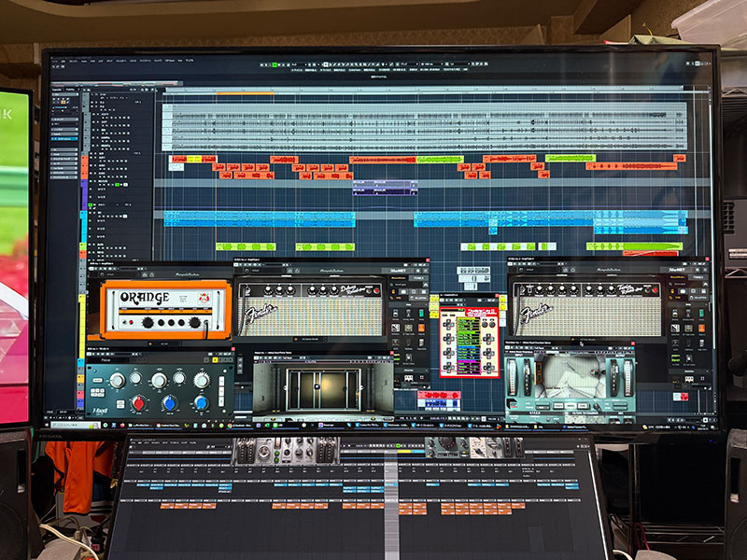This screenshot has height=560, width=747.
Task: Expand the blue-highlighted Inspector section
Action: coord(64,138)
